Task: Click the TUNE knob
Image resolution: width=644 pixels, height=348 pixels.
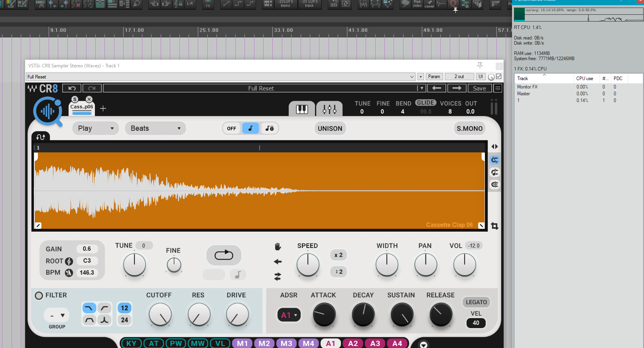Action: (x=134, y=265)
